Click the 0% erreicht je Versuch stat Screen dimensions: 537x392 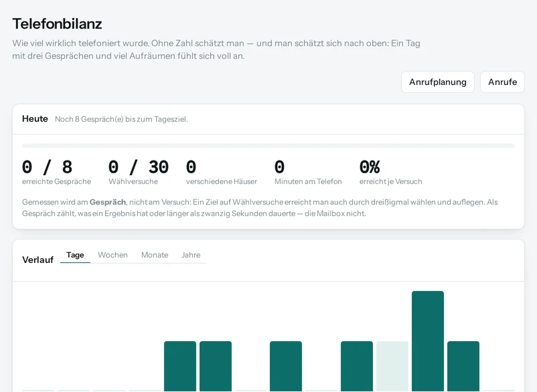point(391,173)
